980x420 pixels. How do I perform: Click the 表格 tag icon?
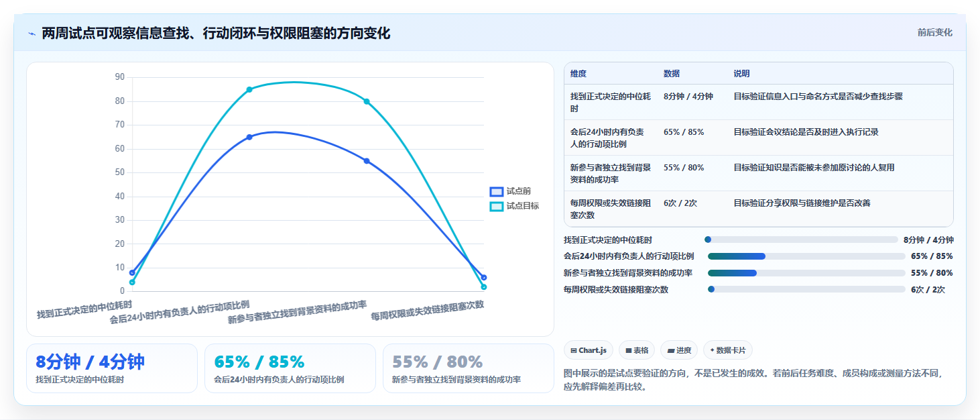click(628, 350)
